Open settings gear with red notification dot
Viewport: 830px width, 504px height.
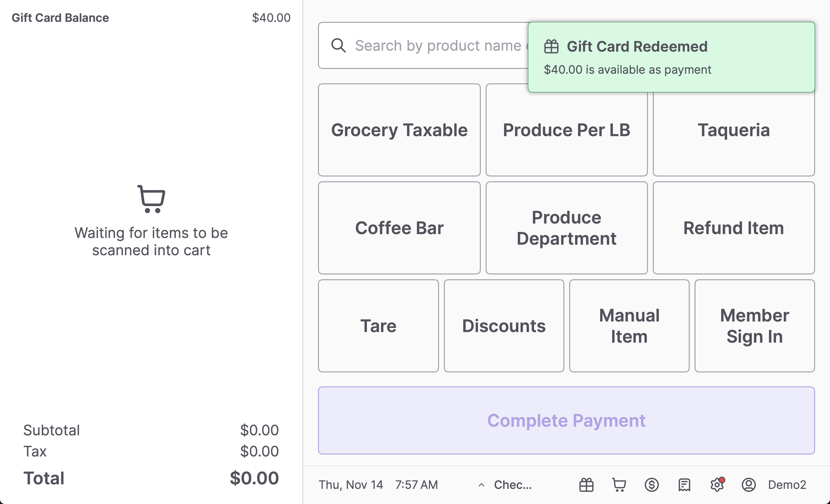click(717, 484)
